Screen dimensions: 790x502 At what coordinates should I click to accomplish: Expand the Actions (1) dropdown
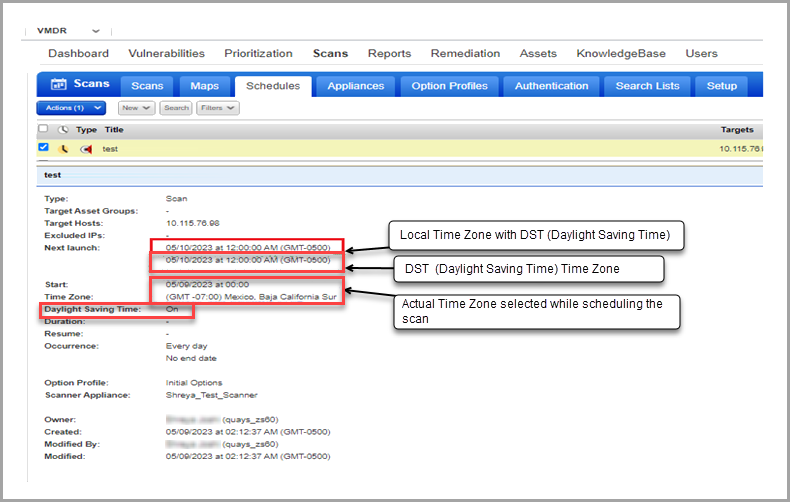(x=71, y=107)
